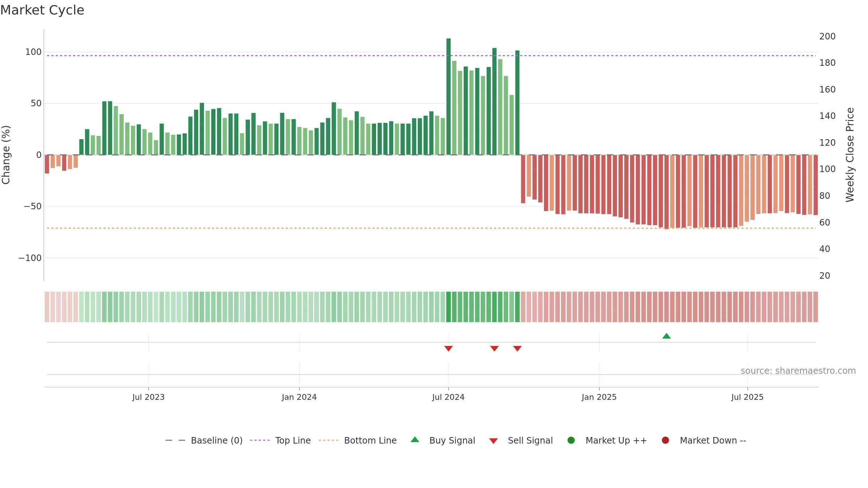Toggle the Sell Signal legend label

click(530, 441)
